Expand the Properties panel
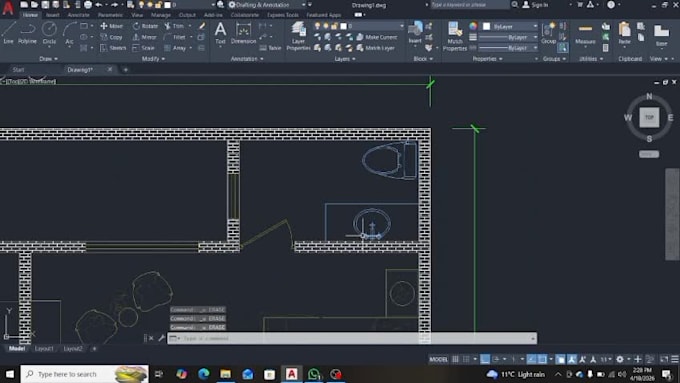 pos(487,59)
